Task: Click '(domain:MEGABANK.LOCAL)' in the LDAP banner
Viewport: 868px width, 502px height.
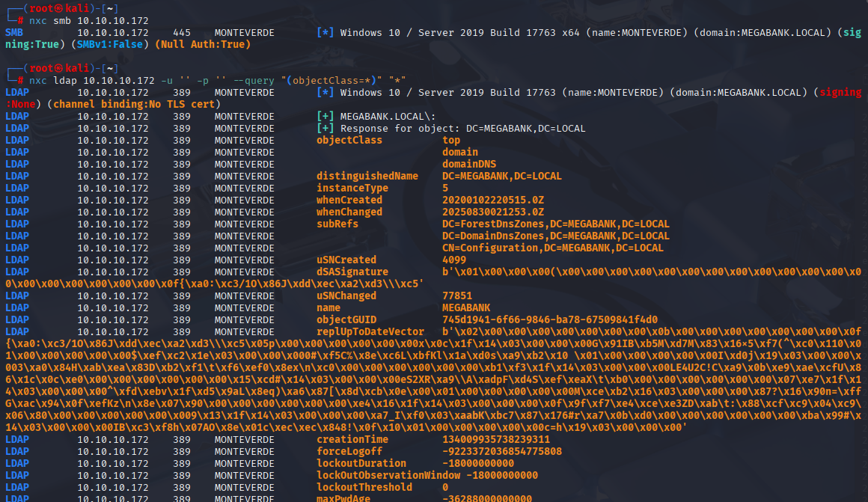Action: [739, 93]
